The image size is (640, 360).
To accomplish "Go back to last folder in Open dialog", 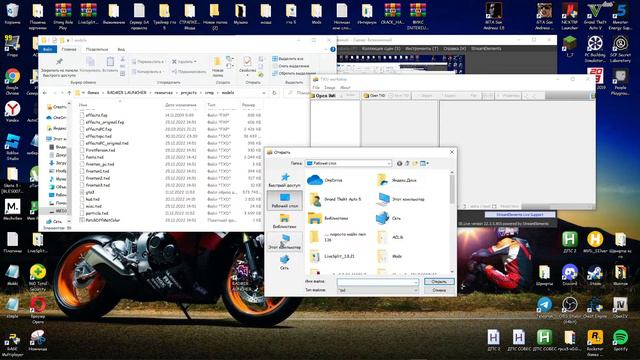I will click(x=399, y=163).
